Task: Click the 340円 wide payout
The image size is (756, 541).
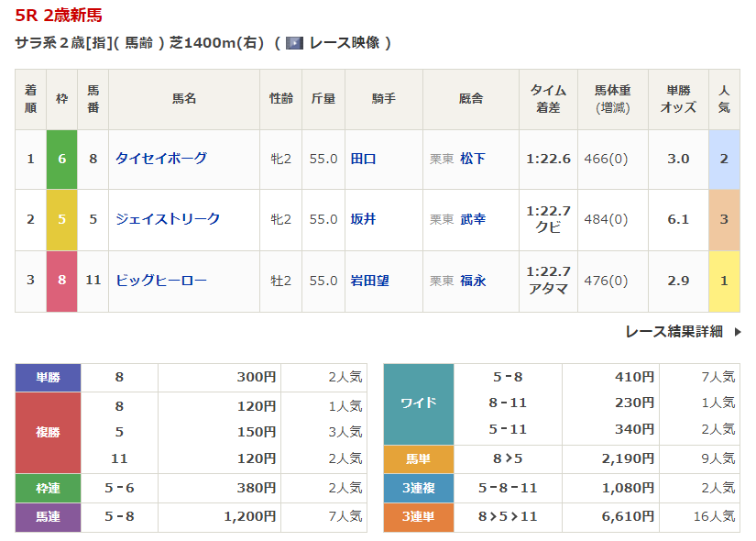Action: click(x=634, y=429)
